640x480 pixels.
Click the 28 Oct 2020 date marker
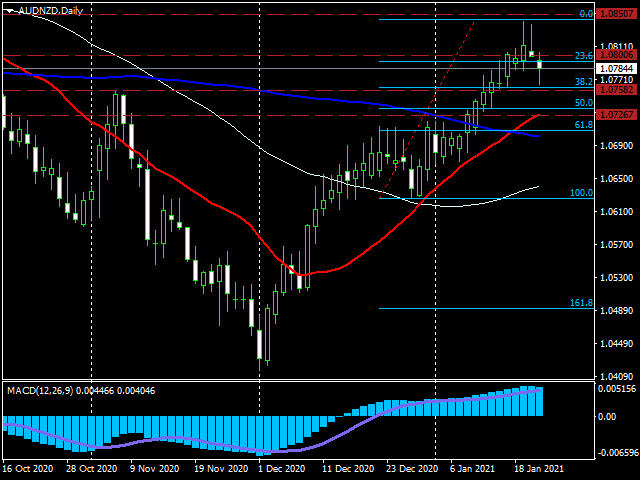pos(92,469)
